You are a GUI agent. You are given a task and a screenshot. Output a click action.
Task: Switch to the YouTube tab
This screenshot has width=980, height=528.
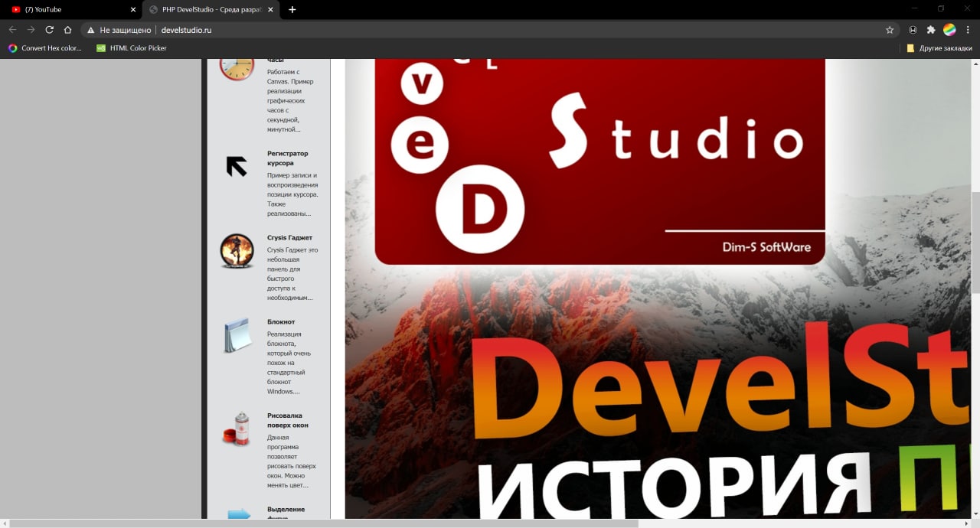(70, 10)
